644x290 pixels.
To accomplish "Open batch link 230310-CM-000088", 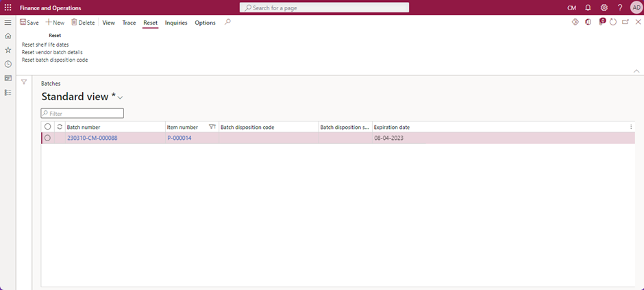I will [x=92, y=138].
